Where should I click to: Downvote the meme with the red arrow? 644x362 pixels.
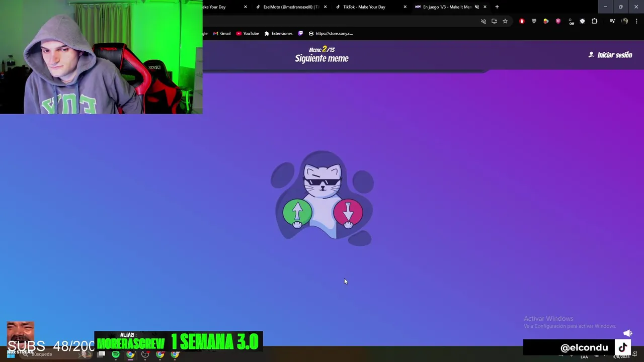click(348, 212)
